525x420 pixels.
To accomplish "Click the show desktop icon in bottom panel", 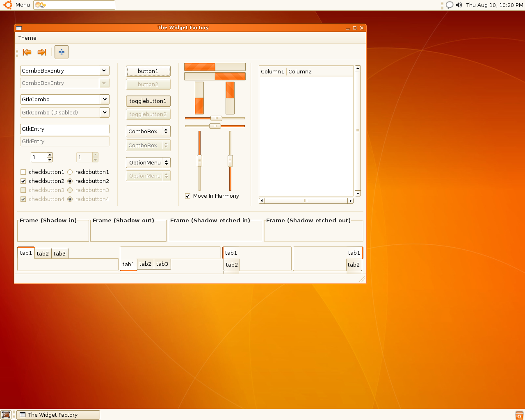I will coord(6,415).
